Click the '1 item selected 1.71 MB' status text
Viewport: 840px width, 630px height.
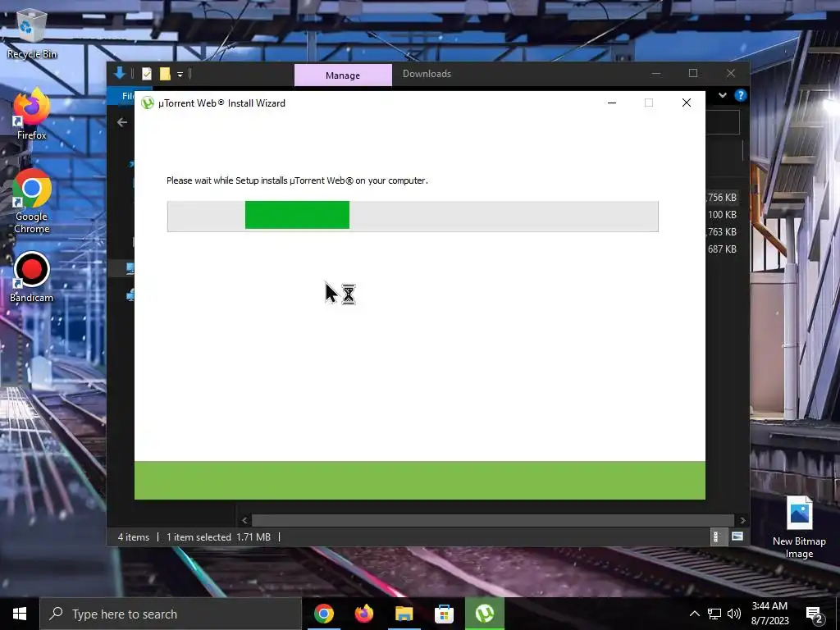pyautogui.click(x=218, y=536)
